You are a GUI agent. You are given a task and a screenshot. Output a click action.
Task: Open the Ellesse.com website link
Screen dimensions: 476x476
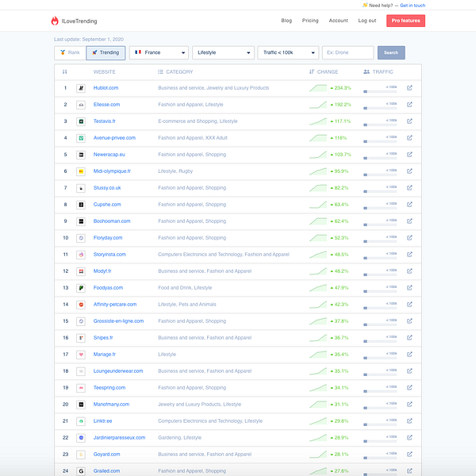106,105
